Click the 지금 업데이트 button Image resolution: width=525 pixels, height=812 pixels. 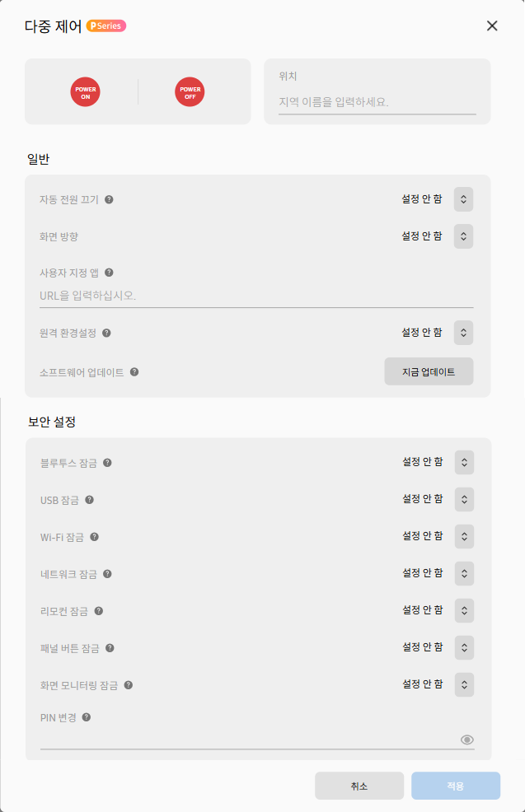429,371
